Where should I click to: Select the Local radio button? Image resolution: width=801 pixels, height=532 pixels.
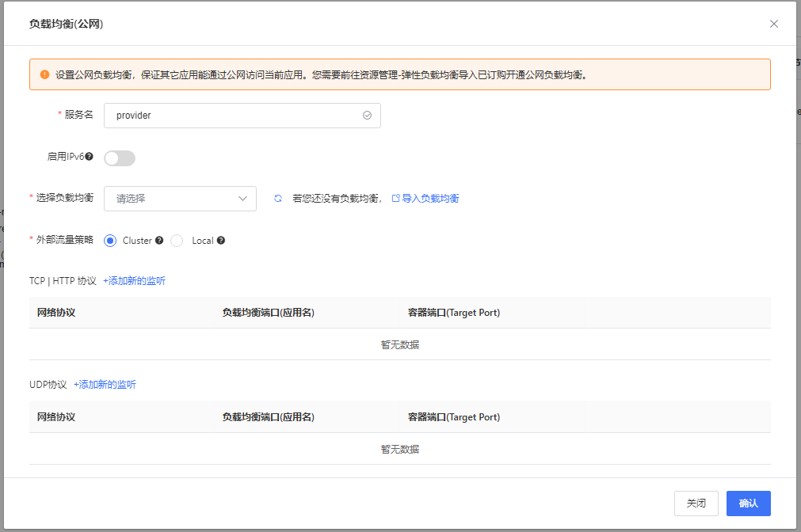coord(177,241)
